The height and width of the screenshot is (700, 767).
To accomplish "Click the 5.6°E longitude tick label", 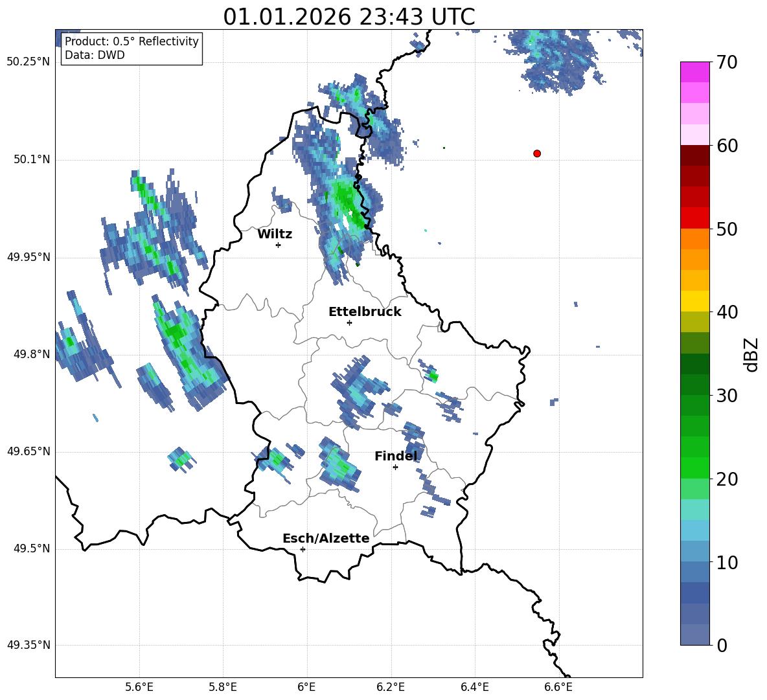I will [139, 687].
